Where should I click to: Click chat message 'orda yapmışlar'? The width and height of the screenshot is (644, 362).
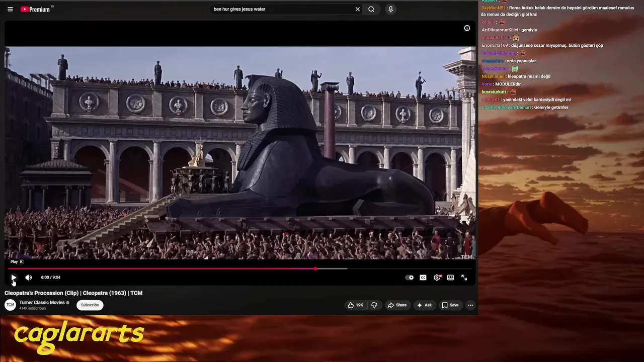tap(521, 61)
